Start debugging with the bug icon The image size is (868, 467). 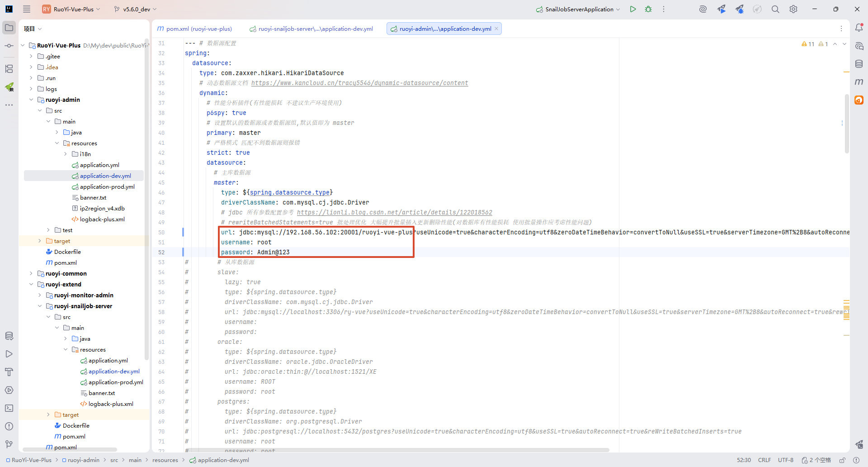click(x=648, y=9)
